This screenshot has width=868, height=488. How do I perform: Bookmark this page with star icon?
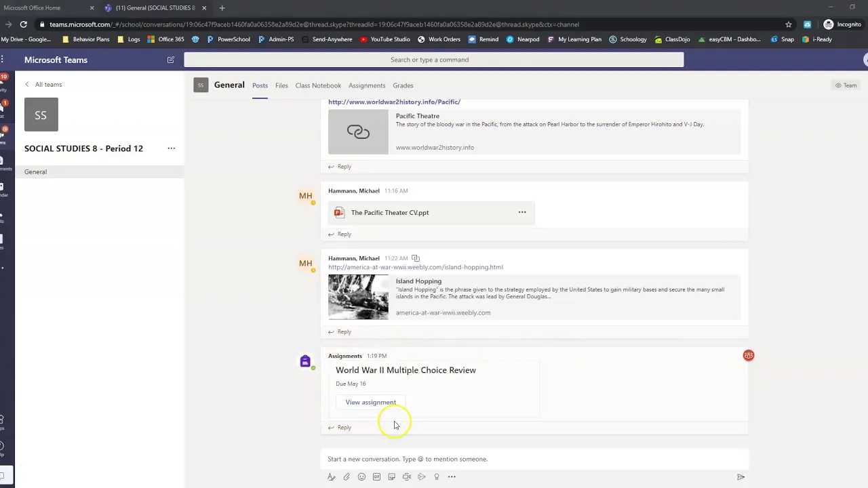788,24
